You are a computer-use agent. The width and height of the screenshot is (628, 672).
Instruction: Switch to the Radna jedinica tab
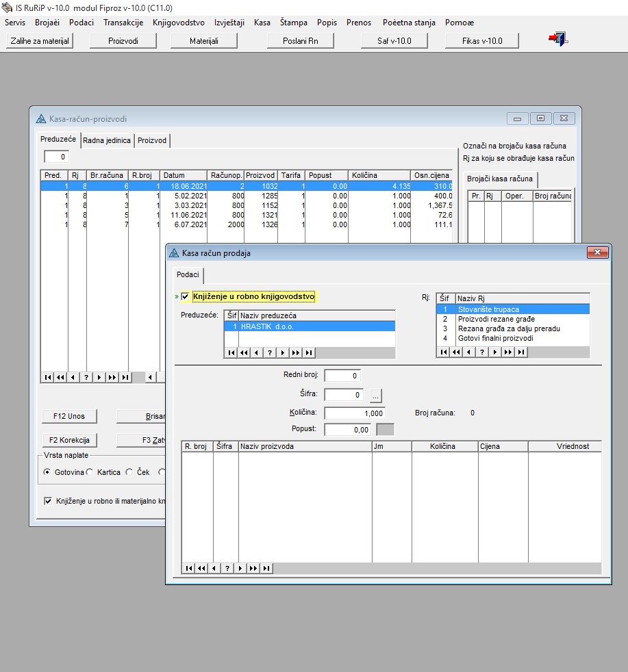(107, 140)
